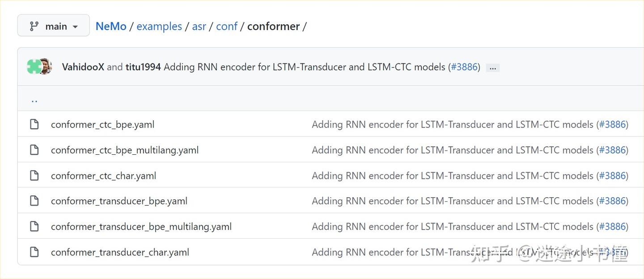
Task: Open conformer_transducer_bpe_multilang.yaml
Action: [142, 226]
